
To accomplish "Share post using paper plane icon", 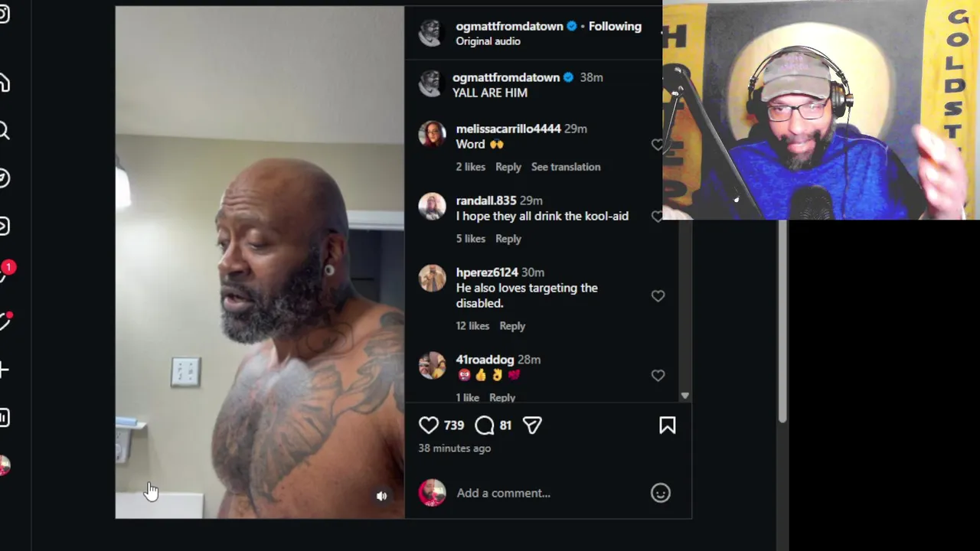I will coord(532,425).
